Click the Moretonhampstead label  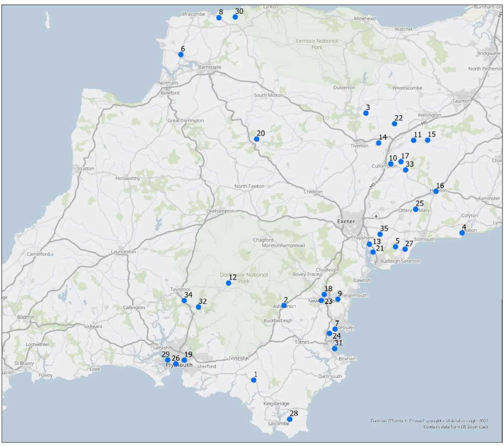283,245
